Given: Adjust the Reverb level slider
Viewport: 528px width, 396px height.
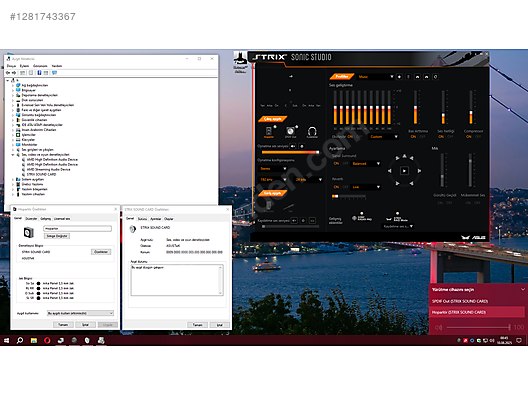Looking at the screenshot, I should click(349, 196).
